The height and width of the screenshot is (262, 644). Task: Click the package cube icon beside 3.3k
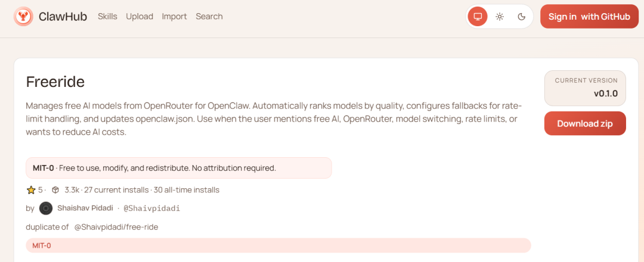(x=55, y=190)
